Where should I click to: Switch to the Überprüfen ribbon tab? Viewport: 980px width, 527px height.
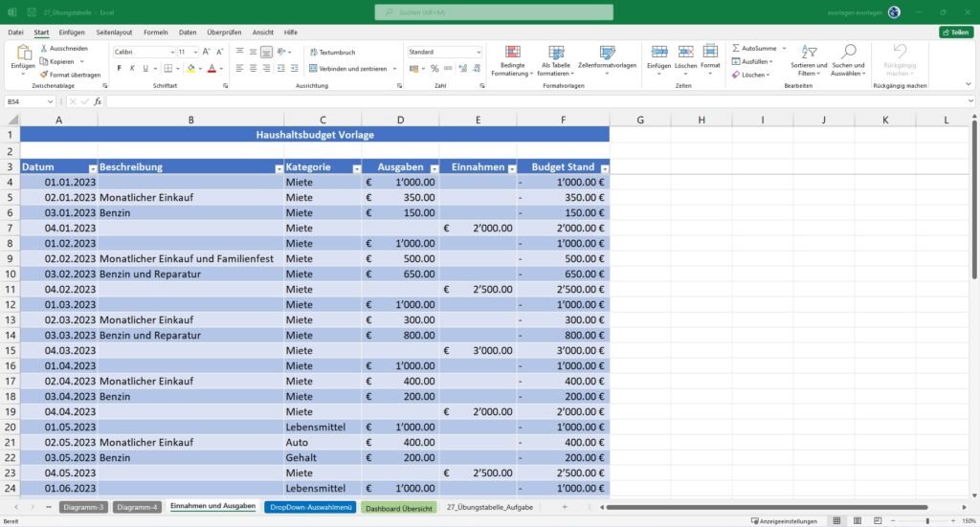(224, 32)
